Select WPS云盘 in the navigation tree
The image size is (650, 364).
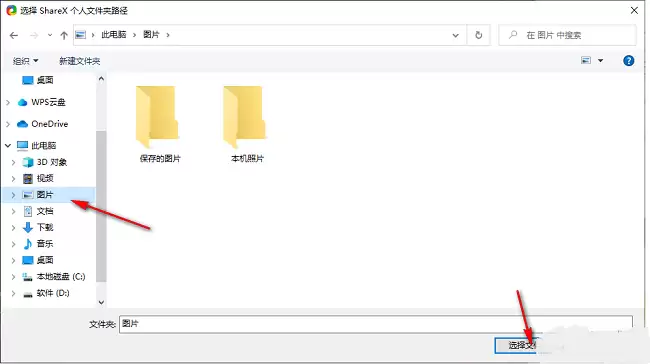pyautogui.click(x=48, y=102)
